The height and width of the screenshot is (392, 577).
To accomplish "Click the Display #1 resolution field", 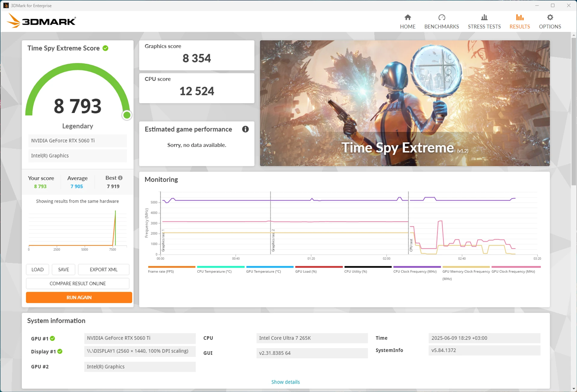I will tap(140, 351).
